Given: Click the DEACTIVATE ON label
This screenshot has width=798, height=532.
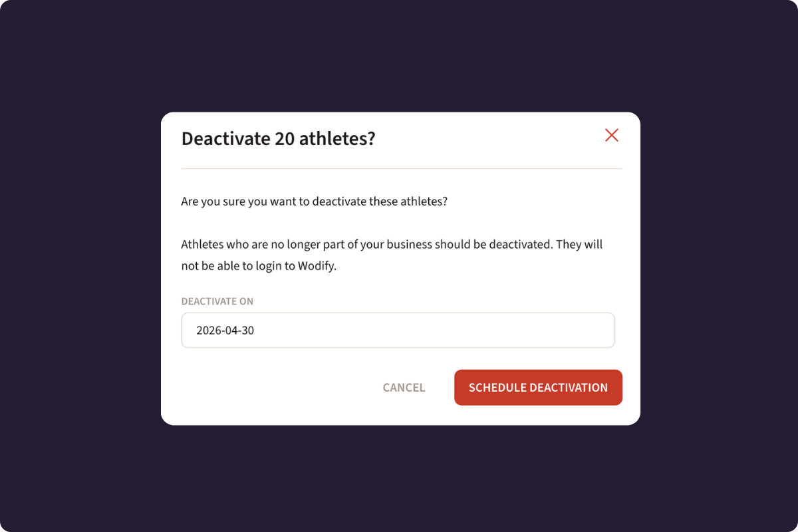Looking at the screenshot, I should (x=217, y=301).
